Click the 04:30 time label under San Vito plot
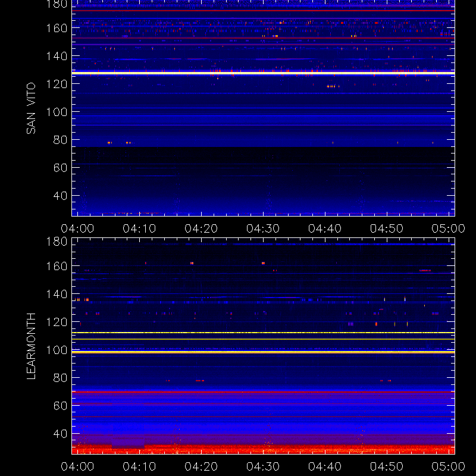This screenshot has width=476, height=476. pos(263,228)
